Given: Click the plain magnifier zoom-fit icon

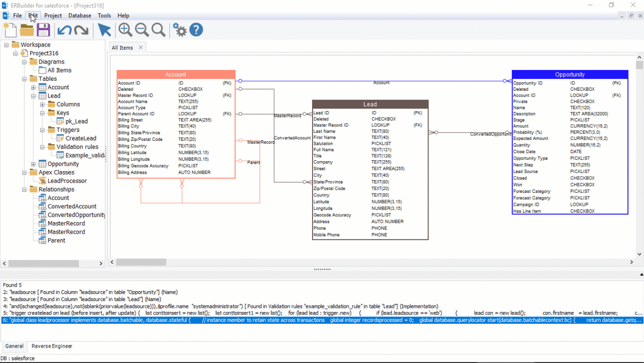Looking at the screenshot, I should tap(159, 30).
